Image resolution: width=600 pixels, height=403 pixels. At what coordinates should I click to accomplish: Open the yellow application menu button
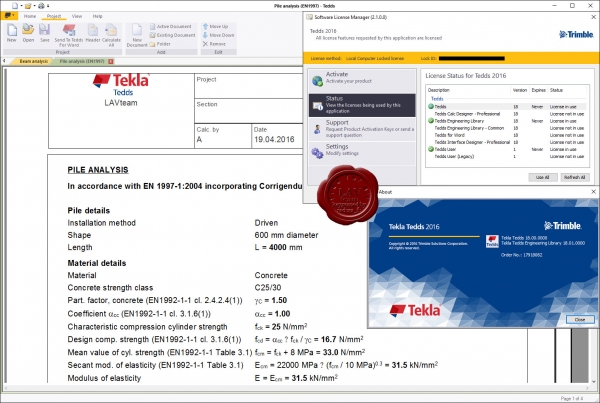point(9,16)
